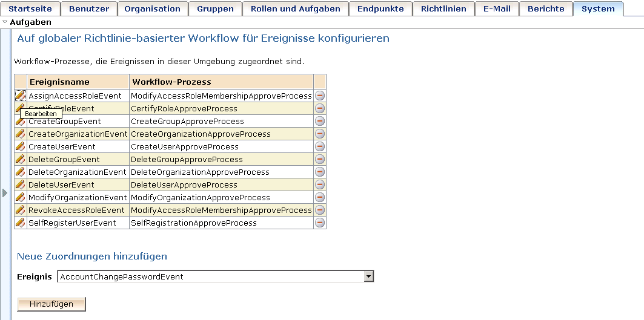This screenshot has width=644, height=320.
Task: Delete the ModifyOrganizationEvent mapping
Action: [320, 197]
